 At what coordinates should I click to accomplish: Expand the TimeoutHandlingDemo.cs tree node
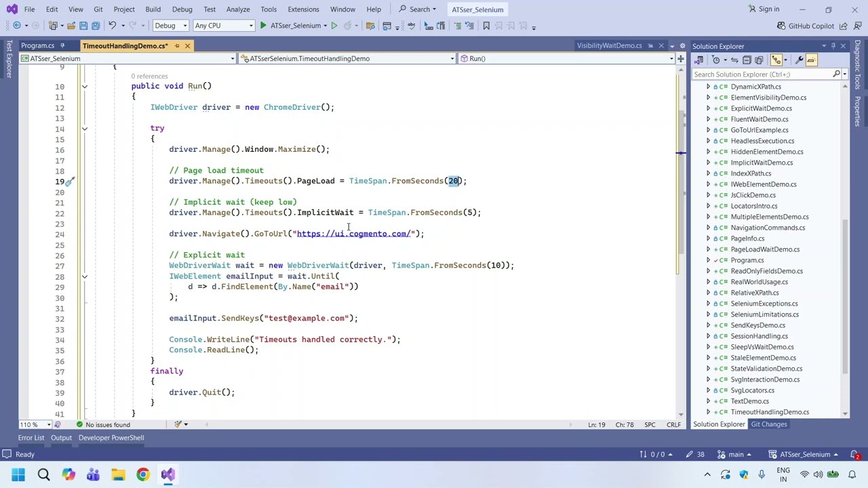(x=708, y=412)
